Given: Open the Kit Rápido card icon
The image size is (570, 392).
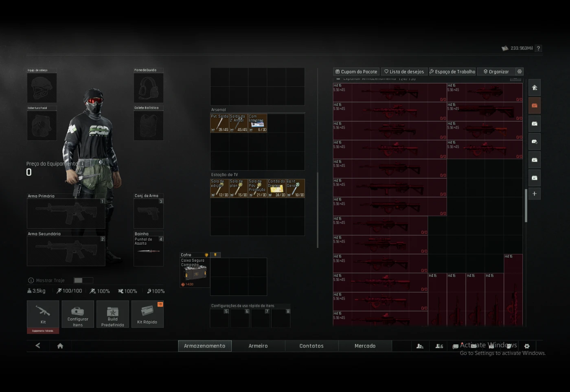Looking at the screenshot, I should tap(147, 311).
